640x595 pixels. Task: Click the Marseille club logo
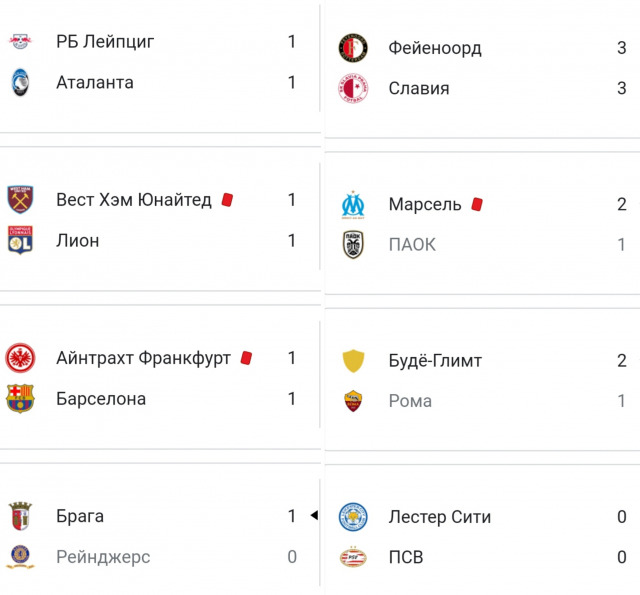coord(354,205)
